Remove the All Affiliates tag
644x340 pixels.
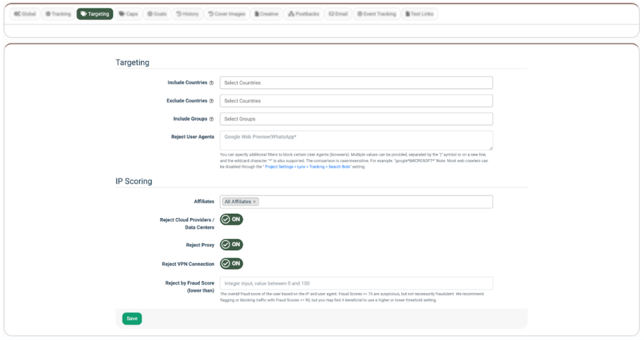(x=255, y=202)
